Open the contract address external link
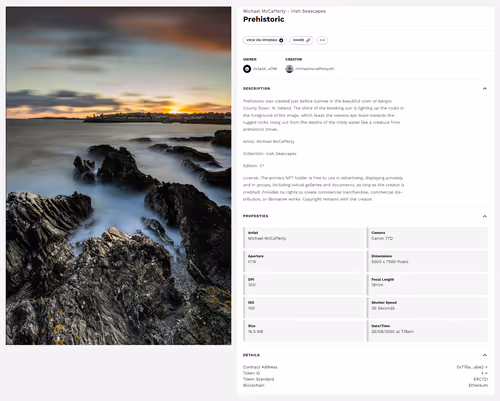The image size is (500, 401). (x=472, y=367)
